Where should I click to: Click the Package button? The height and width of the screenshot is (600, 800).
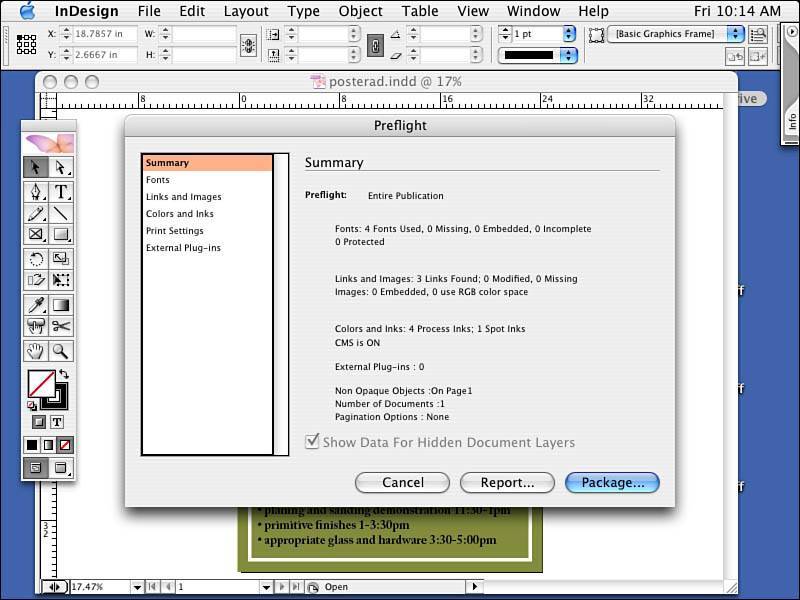tap(612, 482)
